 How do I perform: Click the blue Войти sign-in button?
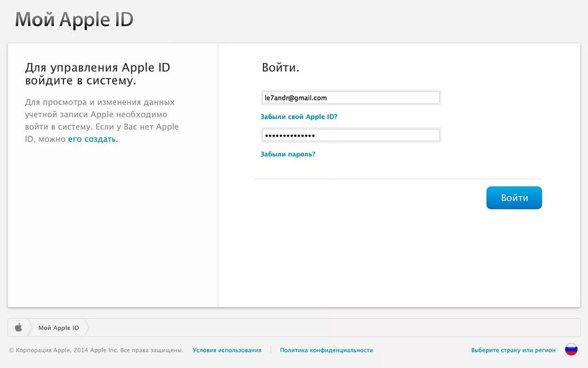click(514, 198)
